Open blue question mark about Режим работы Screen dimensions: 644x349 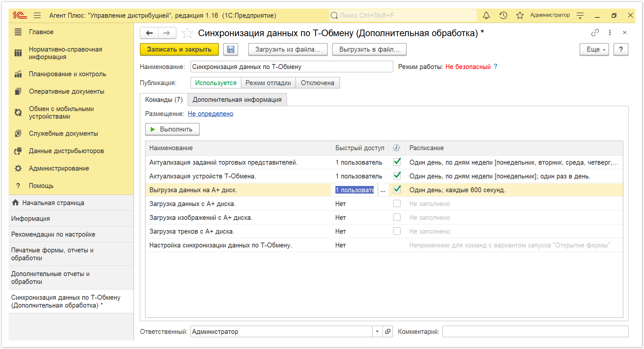pyautogui.click(x=496, y=66)
